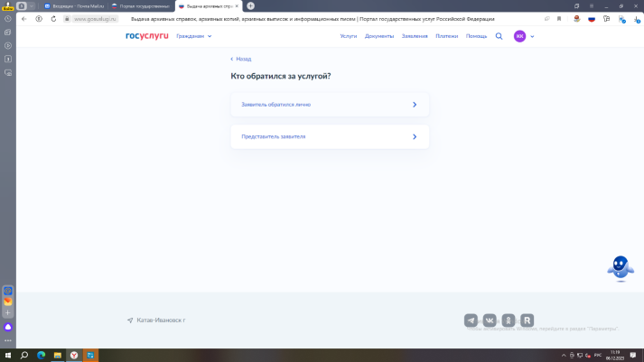Select "Представитель заявителя" option
Screen dimensions: 644x362
[x=330, y=136]
